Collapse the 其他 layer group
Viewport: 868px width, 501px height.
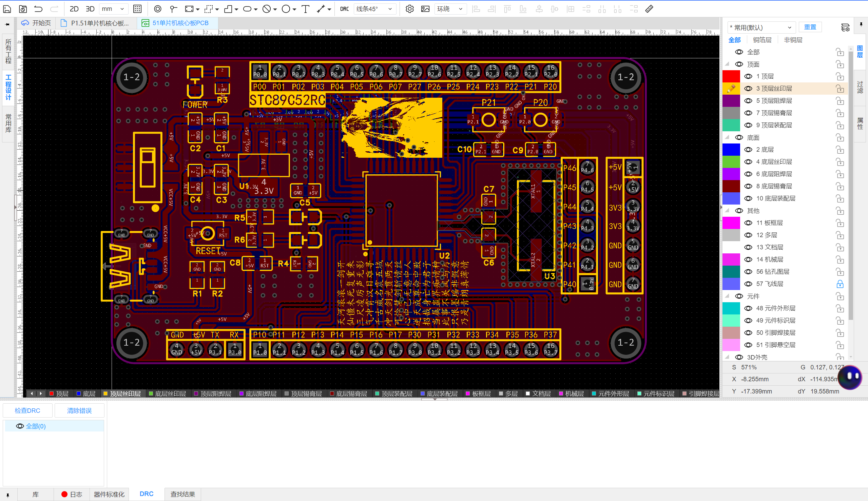727,210
